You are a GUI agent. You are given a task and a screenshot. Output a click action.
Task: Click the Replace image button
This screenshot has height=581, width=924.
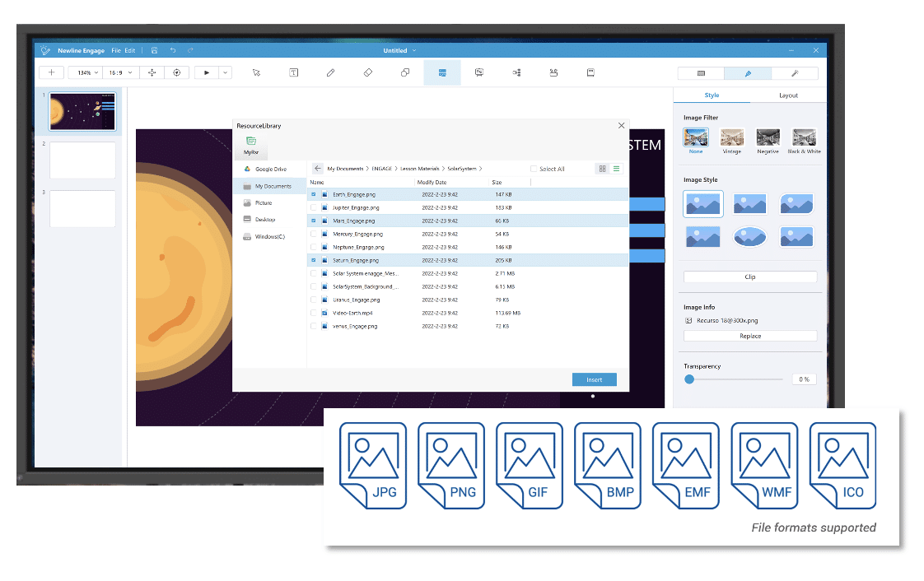click(x=750, y=336)
